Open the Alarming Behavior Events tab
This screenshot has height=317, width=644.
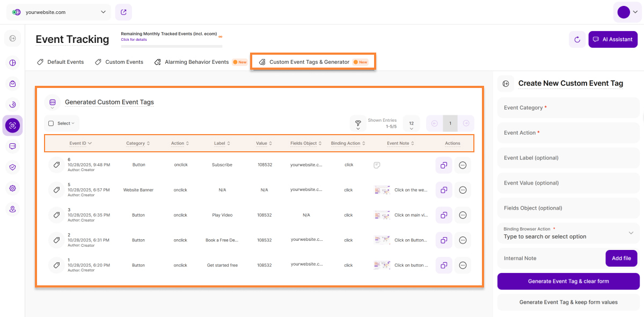196,62
